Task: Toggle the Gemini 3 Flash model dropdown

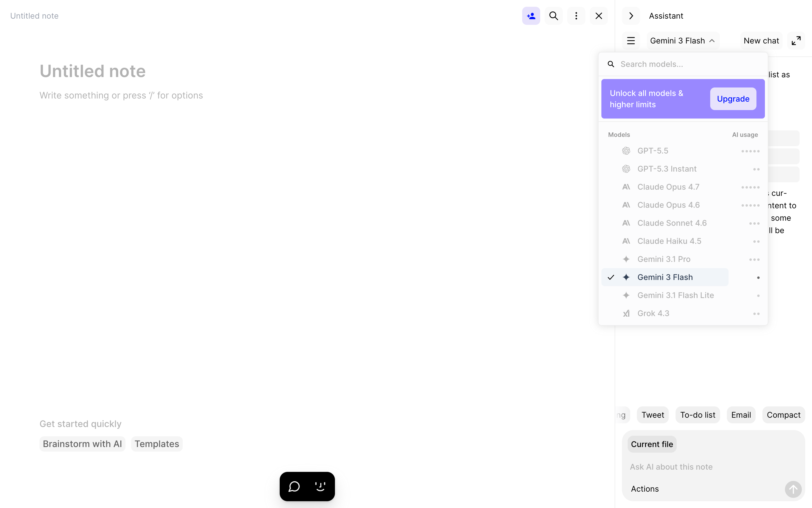Action: click(683, 41)
